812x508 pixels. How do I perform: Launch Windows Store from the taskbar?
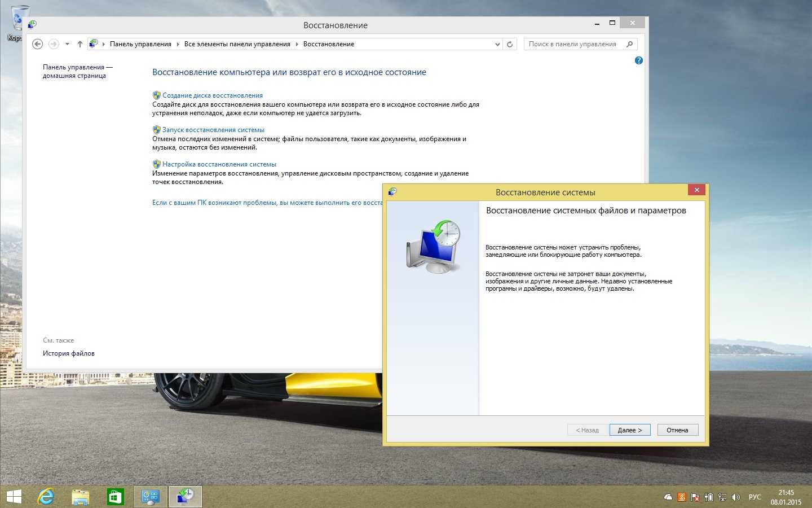115,497
